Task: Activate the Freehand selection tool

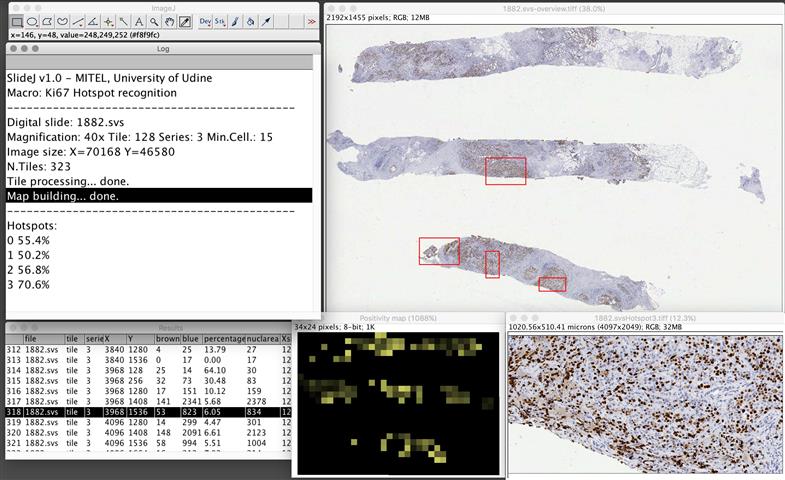Action: pos(62,21)
